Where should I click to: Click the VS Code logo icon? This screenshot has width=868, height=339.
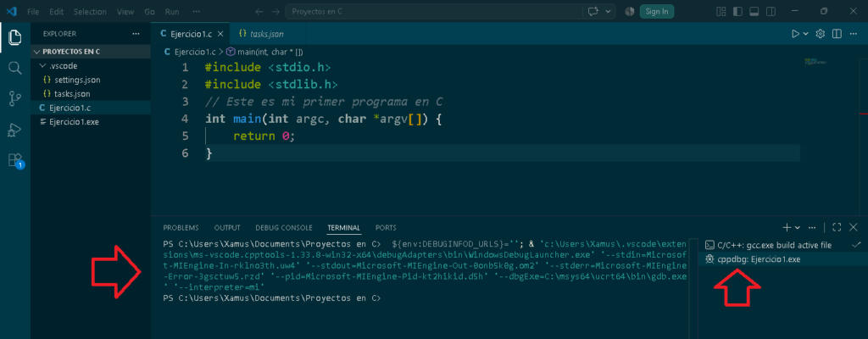(x=12, y=11)
